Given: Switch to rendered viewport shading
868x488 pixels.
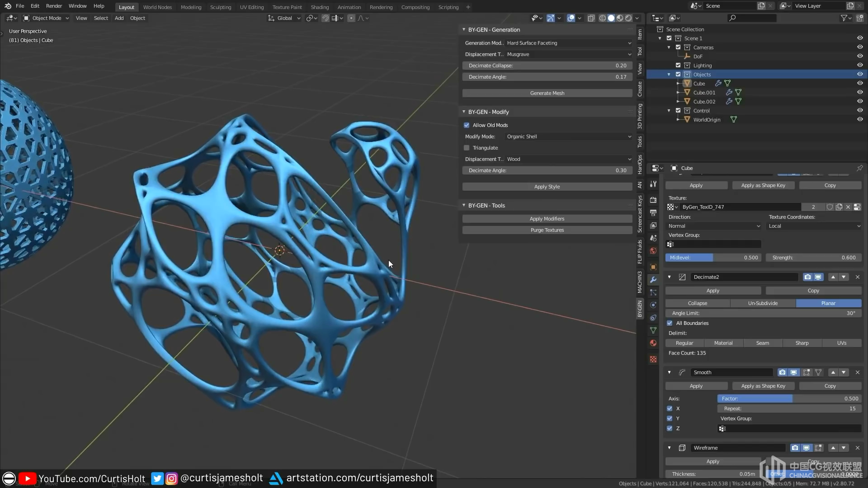Looking at the screenshot, I should tap(628, 18).
